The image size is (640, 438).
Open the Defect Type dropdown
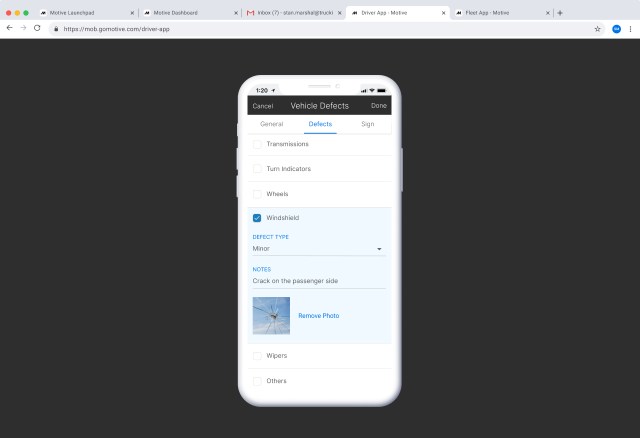point(318,249)
